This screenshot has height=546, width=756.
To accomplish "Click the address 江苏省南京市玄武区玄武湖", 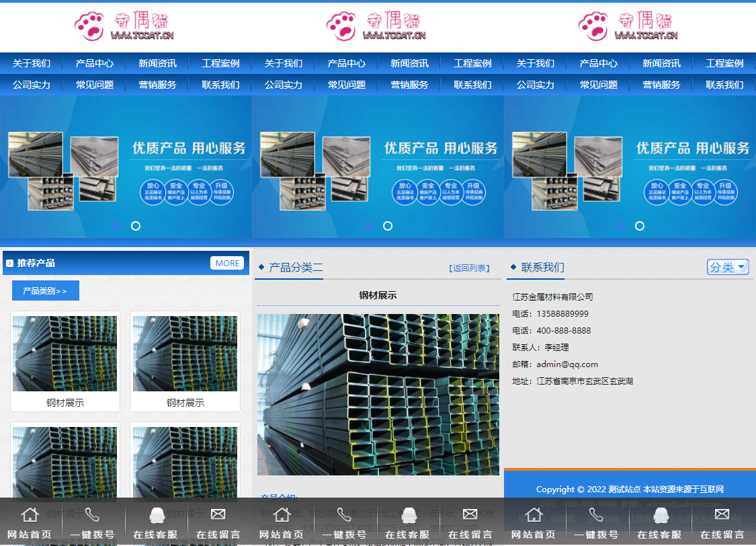I will (585, 381).
